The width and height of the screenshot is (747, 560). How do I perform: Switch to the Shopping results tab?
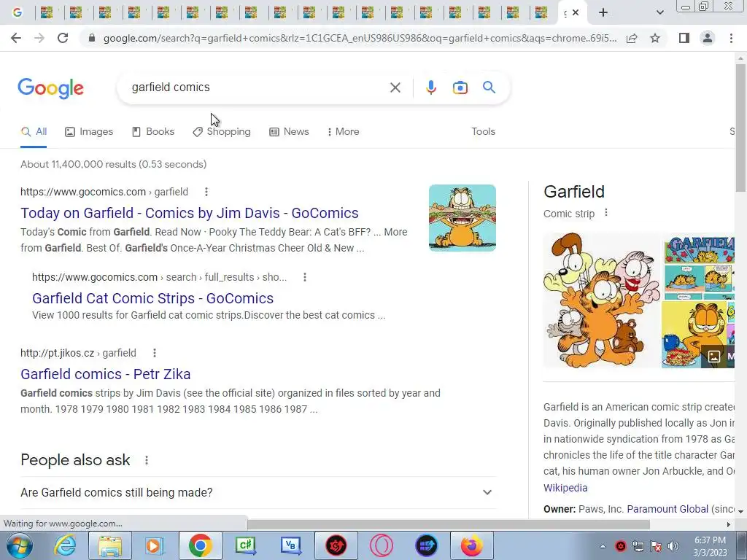(x=222, y=132)
